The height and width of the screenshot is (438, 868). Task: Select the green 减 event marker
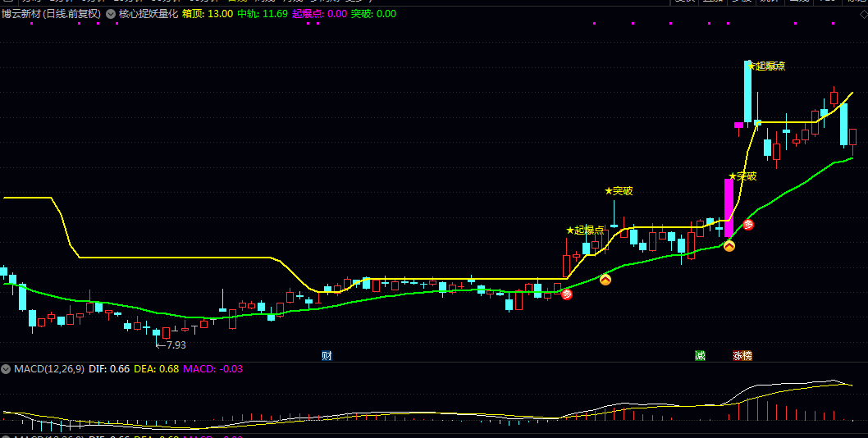[700, 356]
